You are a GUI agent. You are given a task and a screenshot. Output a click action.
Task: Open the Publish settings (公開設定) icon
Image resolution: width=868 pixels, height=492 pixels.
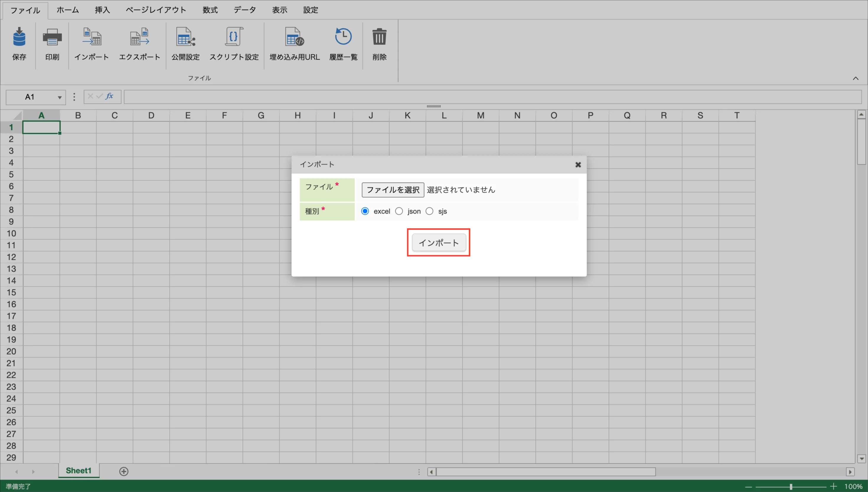click(x=185, y=37)
